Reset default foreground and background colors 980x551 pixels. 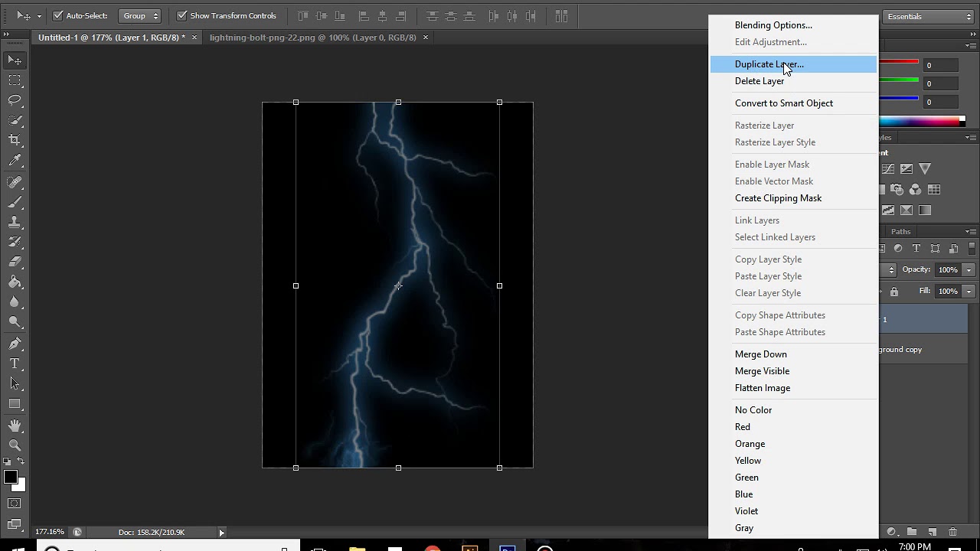[x=7, y=461]
